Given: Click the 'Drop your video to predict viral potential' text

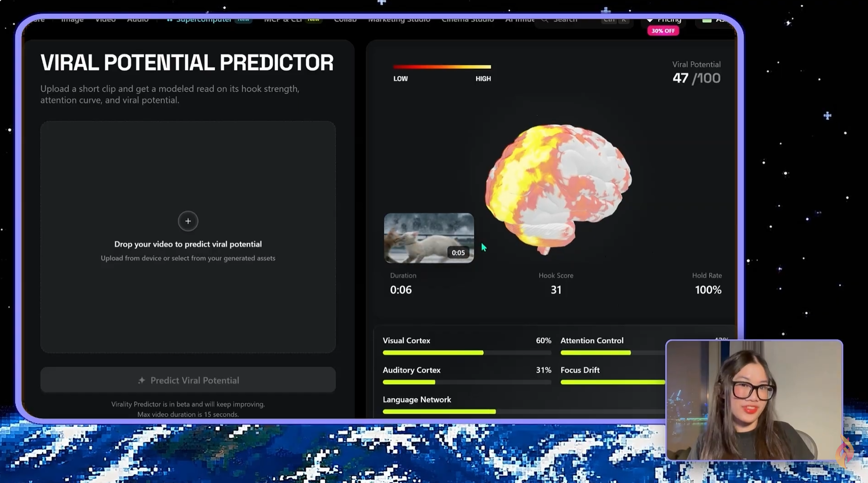Looking at the screenshot, I should [x=188, y=244].
